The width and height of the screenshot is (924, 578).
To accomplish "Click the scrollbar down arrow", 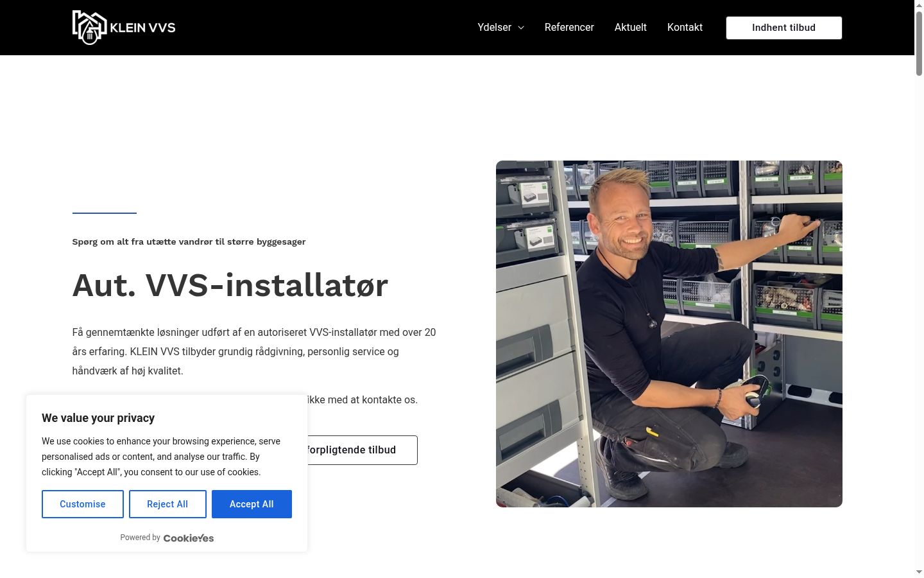I will (919, 572).
